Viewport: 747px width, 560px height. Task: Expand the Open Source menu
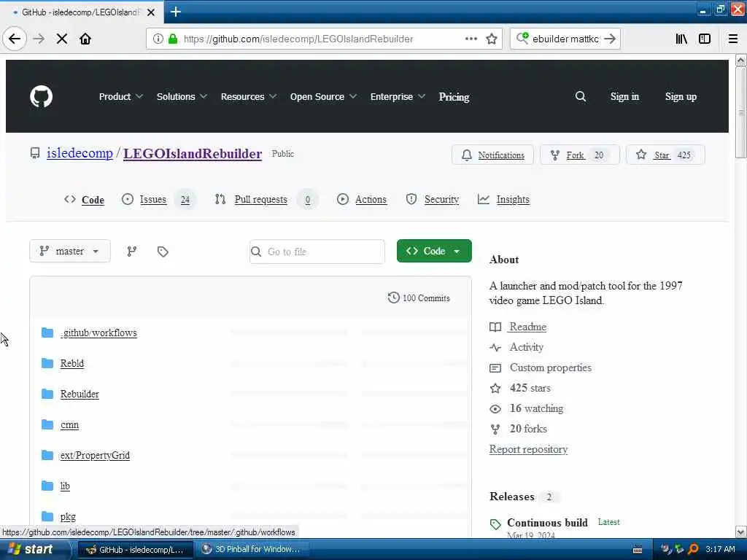[x=323, y=97]
